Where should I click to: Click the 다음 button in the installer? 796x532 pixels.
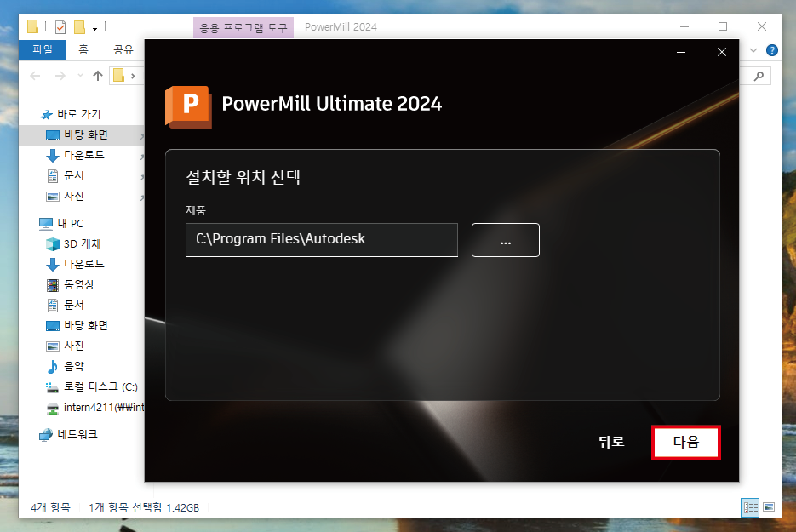click(686, 442)
